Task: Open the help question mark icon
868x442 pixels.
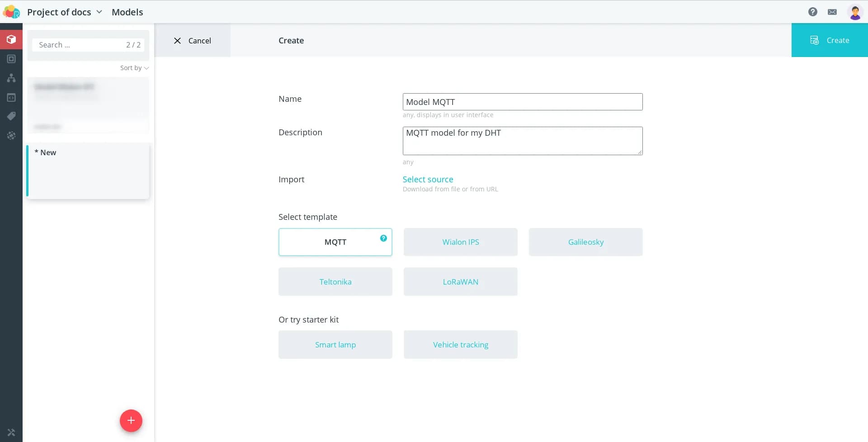Action: tap(812, 12)
